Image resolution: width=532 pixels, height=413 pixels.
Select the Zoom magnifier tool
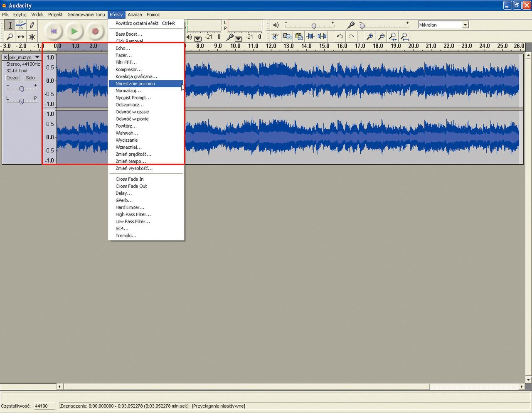tap(10, 37)
